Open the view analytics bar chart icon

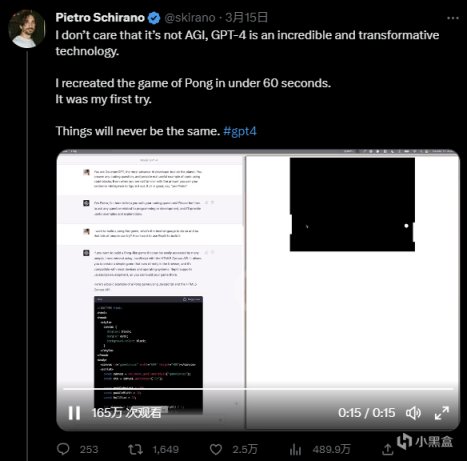tap(295, 449)
